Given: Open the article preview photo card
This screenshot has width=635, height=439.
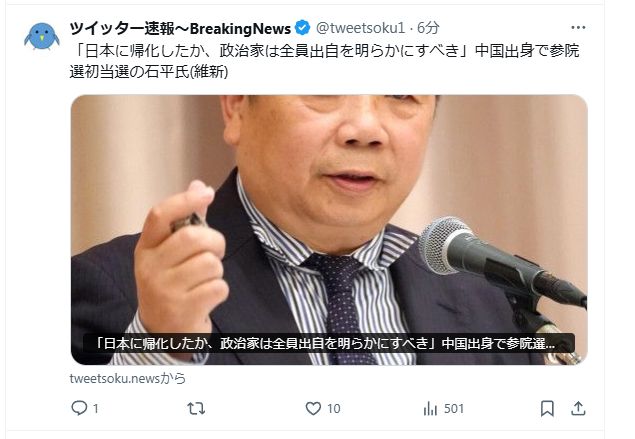Looking at the screenshot, I should pyautogui.click(x=329, y=230).
